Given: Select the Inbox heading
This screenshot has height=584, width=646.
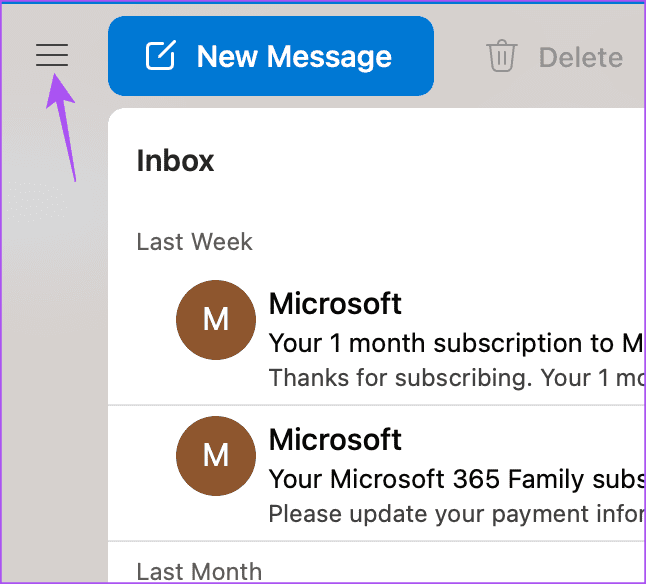Looking at the screenshot, I should 175,161.
